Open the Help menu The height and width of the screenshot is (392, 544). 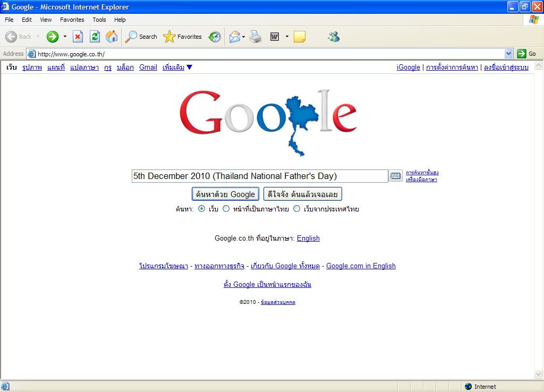pos(120,20)
